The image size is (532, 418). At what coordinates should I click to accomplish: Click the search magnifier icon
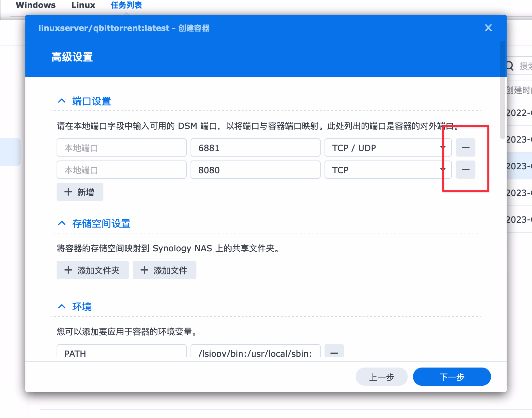pyautogui.click(x=510, y=66)
